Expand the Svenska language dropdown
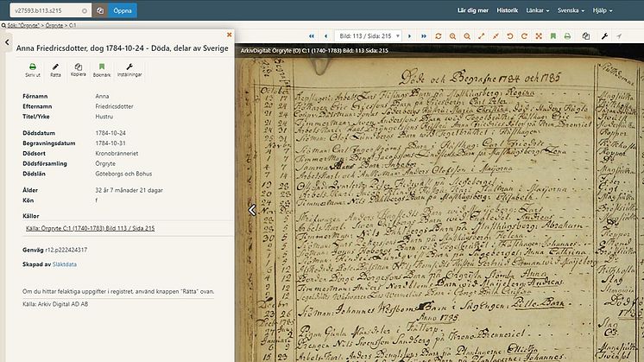Image resolution: width=644 pixels, height=362 pixels. click(571, 10)
